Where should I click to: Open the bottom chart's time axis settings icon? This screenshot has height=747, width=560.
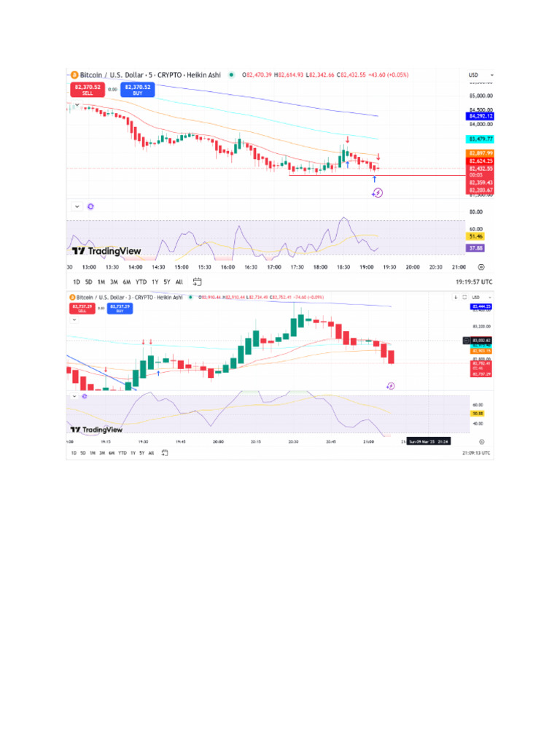pos(482,442)
